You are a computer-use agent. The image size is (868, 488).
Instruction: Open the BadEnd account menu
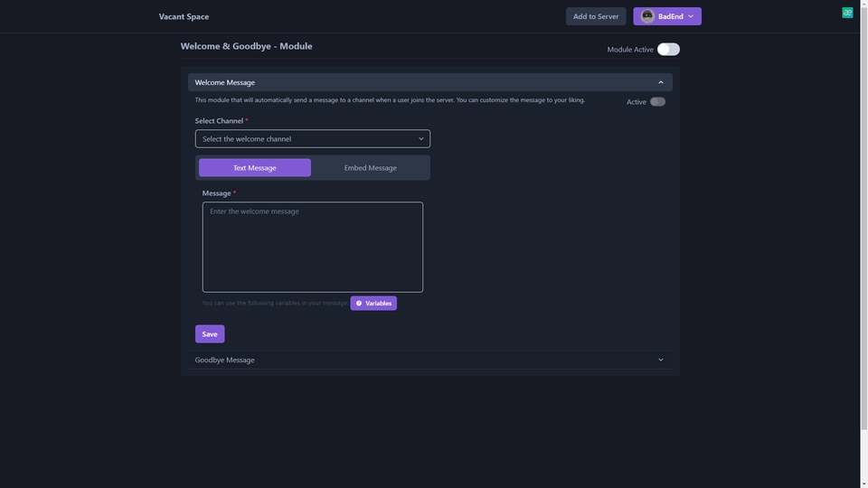point(667,16)
